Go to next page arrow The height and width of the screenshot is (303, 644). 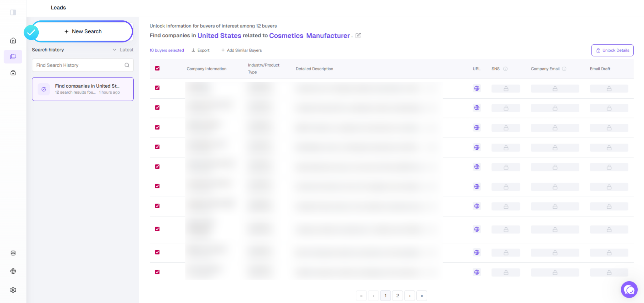410,296
